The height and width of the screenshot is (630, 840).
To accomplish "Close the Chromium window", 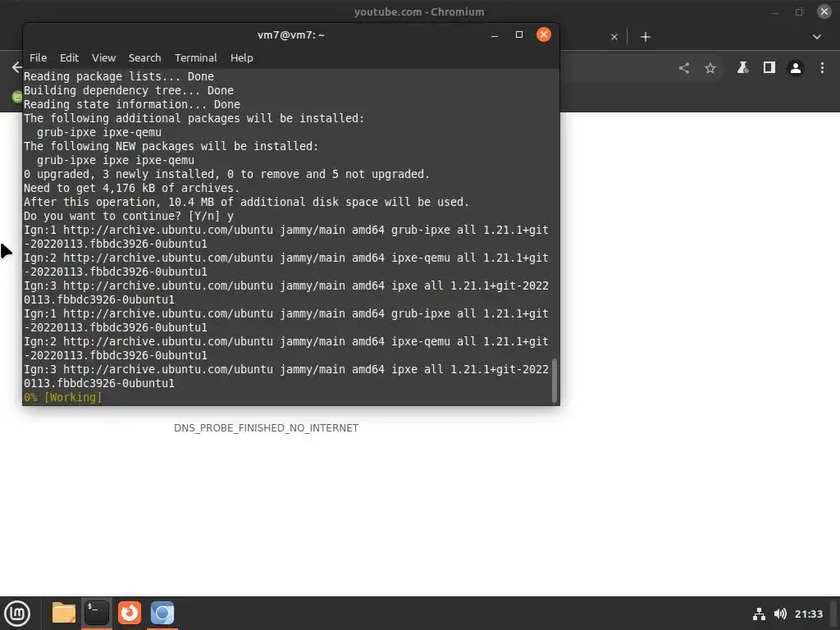I will (x=824, y=11).
